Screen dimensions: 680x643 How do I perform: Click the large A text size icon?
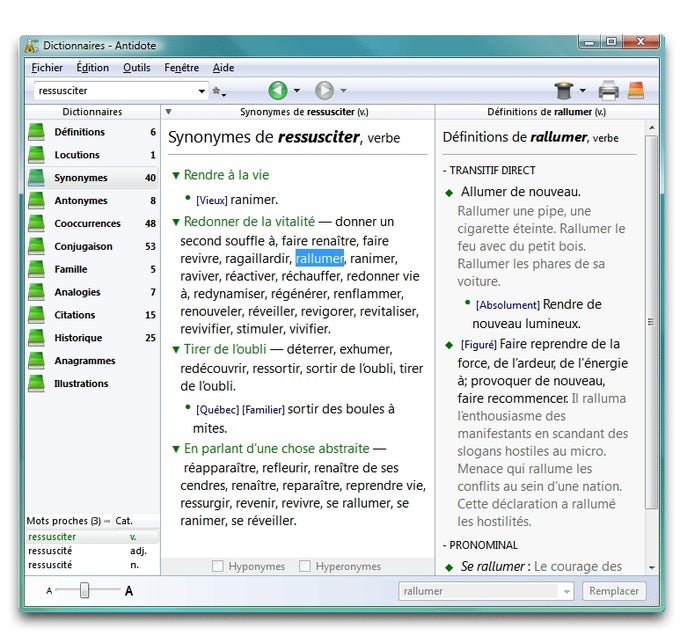coord(129,591)
